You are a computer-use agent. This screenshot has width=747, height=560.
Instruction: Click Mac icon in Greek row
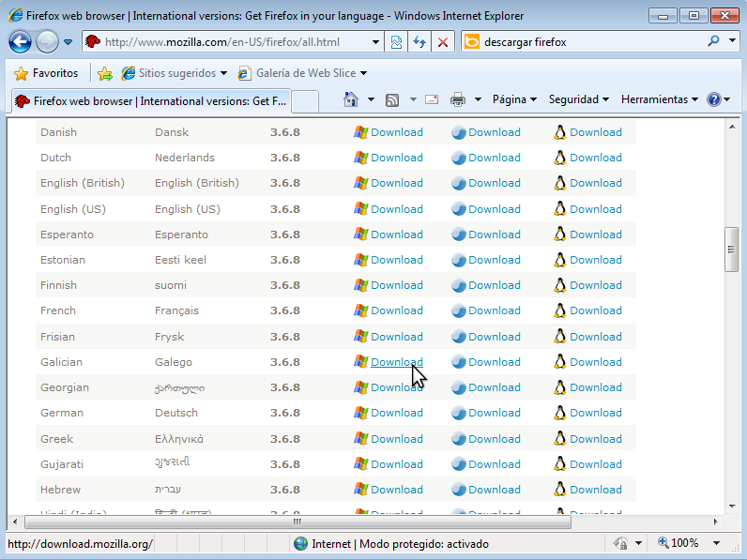coord(458,439)
